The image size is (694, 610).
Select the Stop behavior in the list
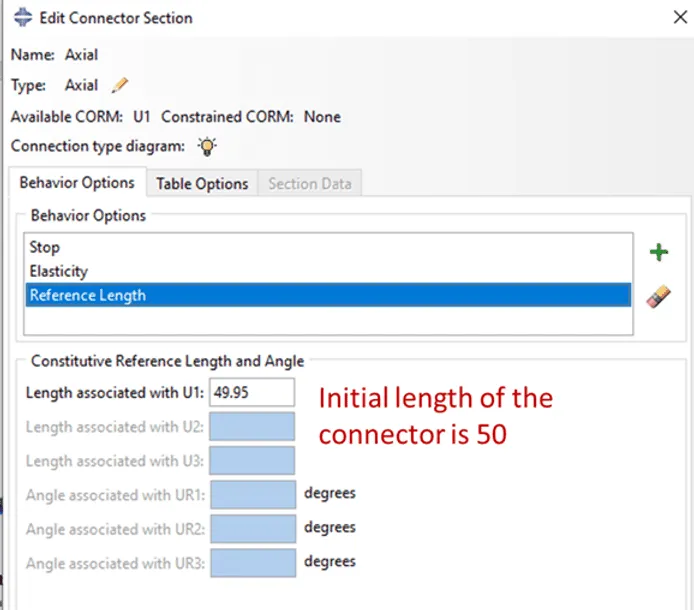click(x=328, y=247)
